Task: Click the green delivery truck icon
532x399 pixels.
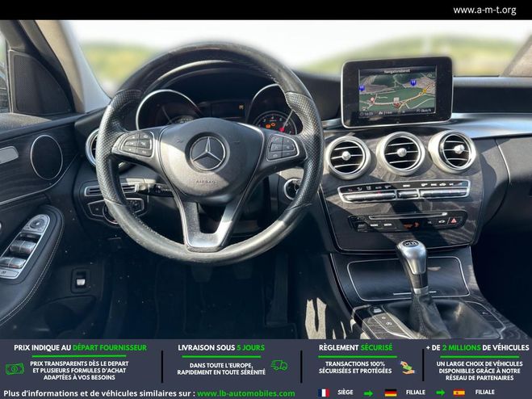Action: pyautogui.click(x=279, y=366)
